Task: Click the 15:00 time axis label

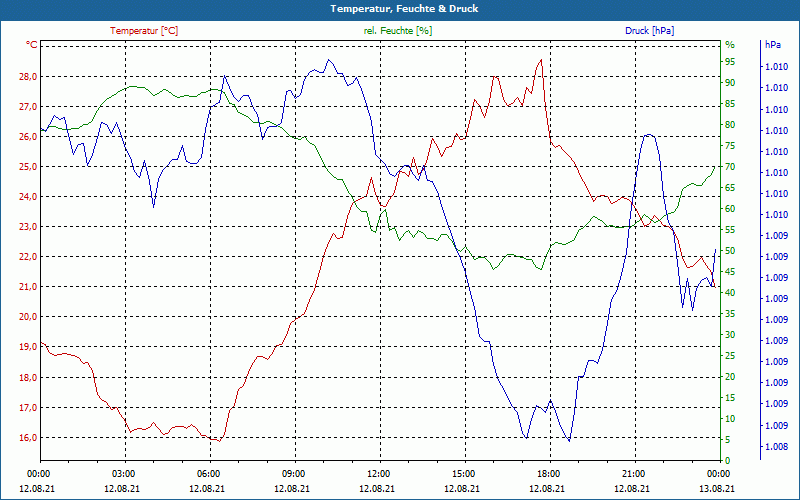Action: (462, 474)
